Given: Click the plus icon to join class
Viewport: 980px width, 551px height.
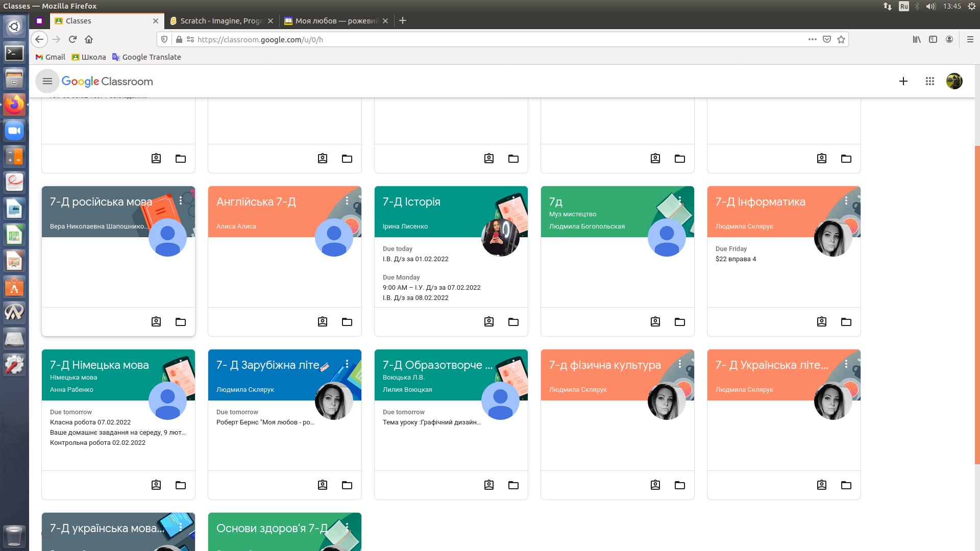Looking at the screenshot, I should point(903,81).
